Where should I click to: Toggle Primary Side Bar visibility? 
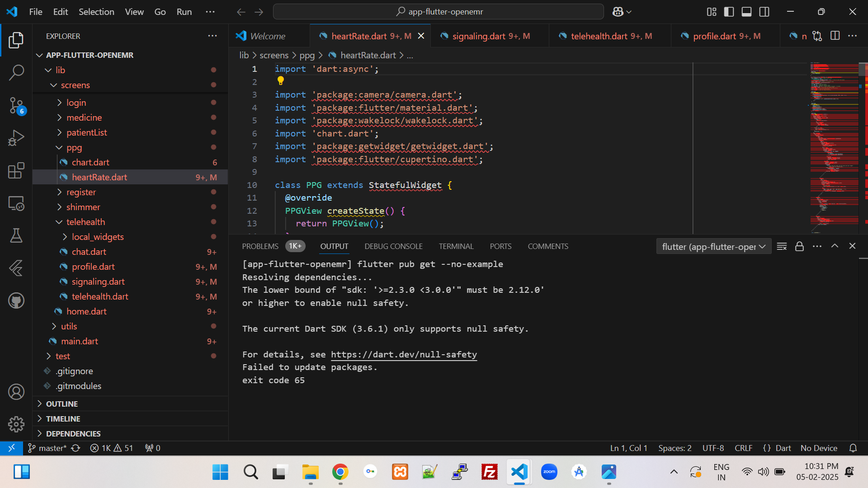(729, 12)
